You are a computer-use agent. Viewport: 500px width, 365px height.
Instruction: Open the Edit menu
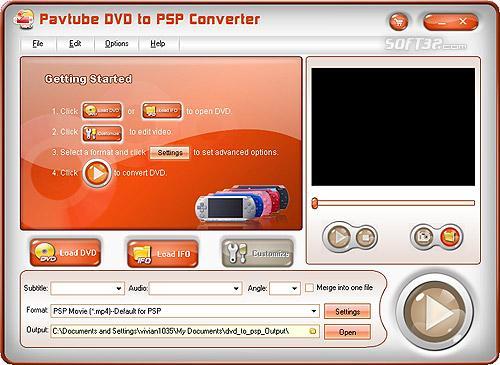coord(75,44)
